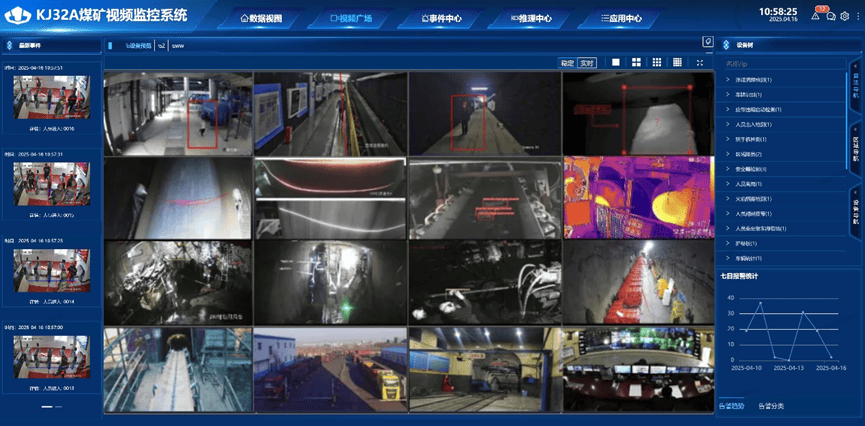Switch to four-window grid layout
The height and width of the screenshot is (426, 865).
(x=637, y=62)
